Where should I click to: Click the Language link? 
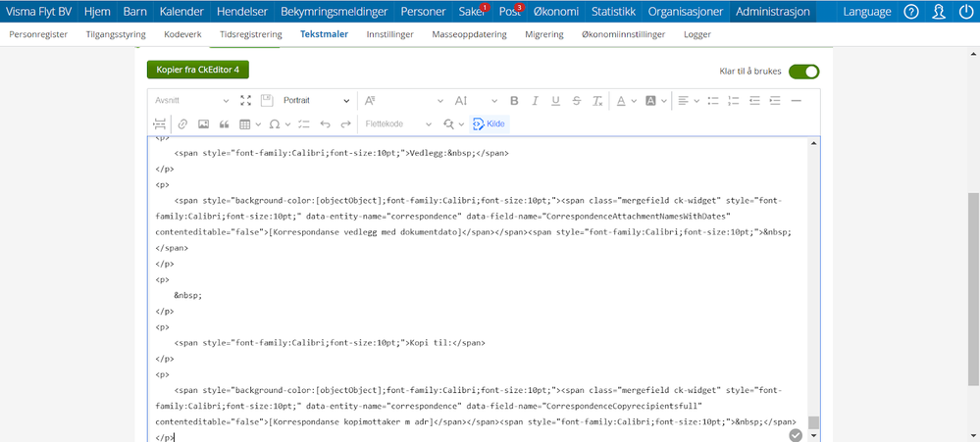[867, 11]
